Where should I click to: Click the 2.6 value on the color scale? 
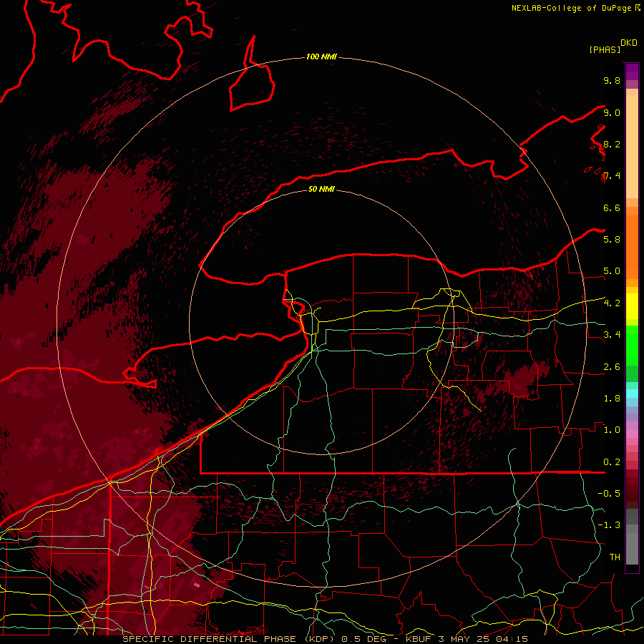coord(612,366)
